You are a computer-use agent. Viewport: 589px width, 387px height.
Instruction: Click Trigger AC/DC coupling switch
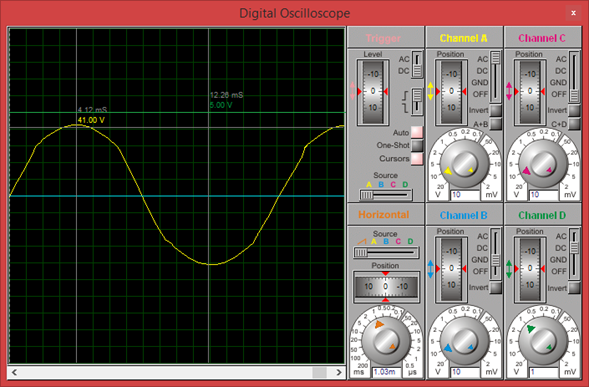click(417, 65)
